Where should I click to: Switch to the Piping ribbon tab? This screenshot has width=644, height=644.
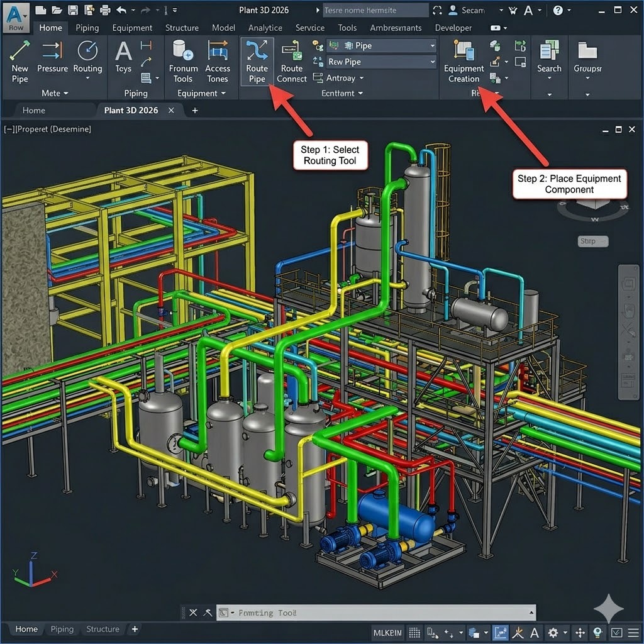click(x=87, y=28)
